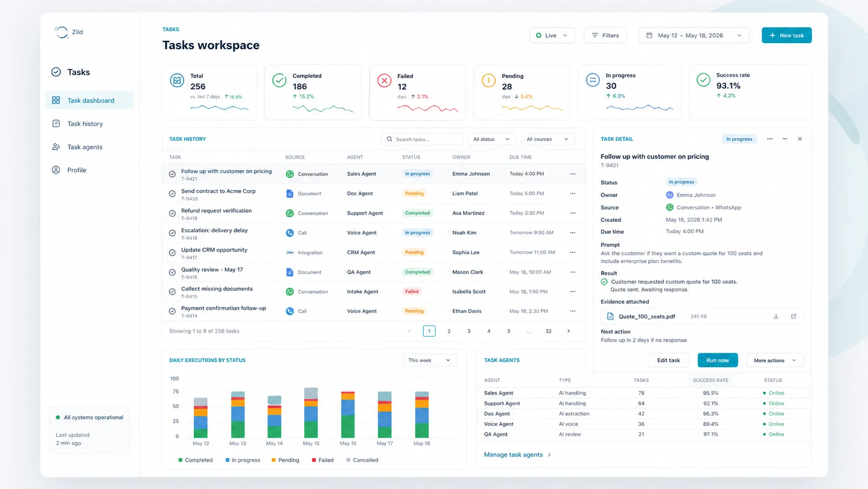Click the download icon for Quote_100_seats.pdf

coord(777,316)
